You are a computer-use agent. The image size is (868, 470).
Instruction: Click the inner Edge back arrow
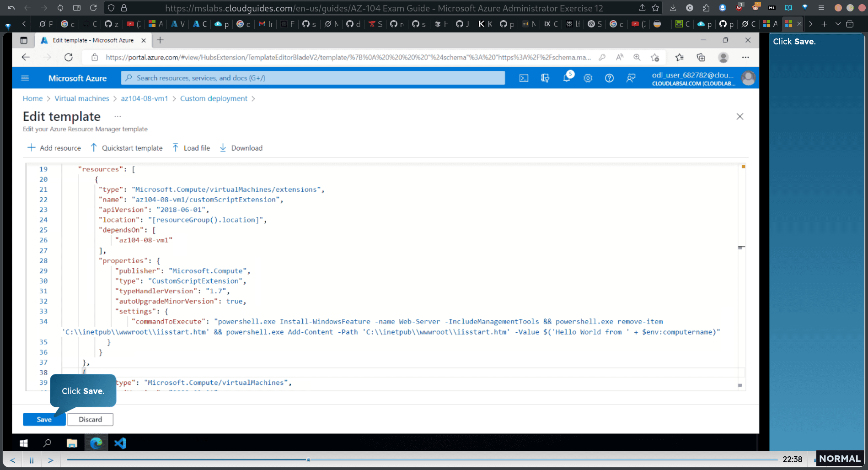[26, 57]
